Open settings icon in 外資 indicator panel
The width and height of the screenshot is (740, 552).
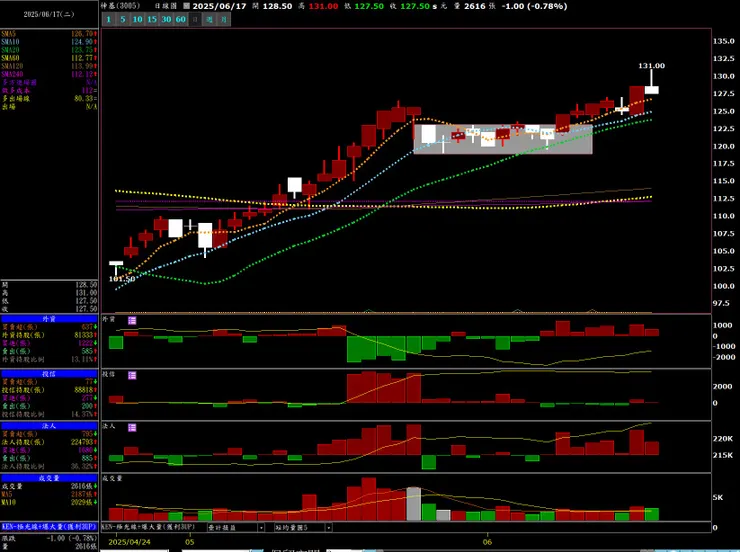pyautogui.click(x=132, y=320)
